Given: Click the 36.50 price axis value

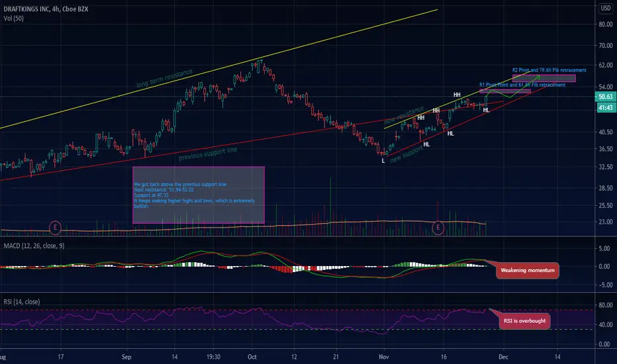Looking at the screenshot, I should (x=606, y=149).
